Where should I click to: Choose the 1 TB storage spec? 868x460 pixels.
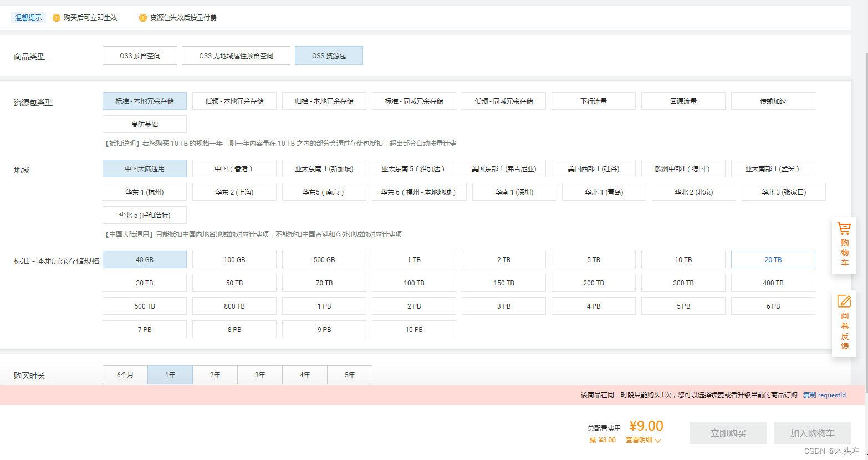[x=414, y=259]
